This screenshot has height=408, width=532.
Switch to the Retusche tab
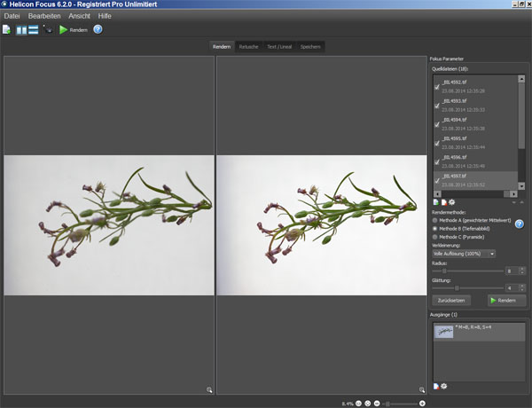[248, 46]
